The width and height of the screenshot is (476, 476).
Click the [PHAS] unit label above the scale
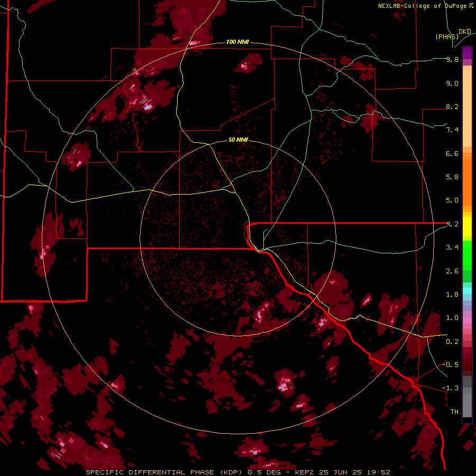click(447, 36)
